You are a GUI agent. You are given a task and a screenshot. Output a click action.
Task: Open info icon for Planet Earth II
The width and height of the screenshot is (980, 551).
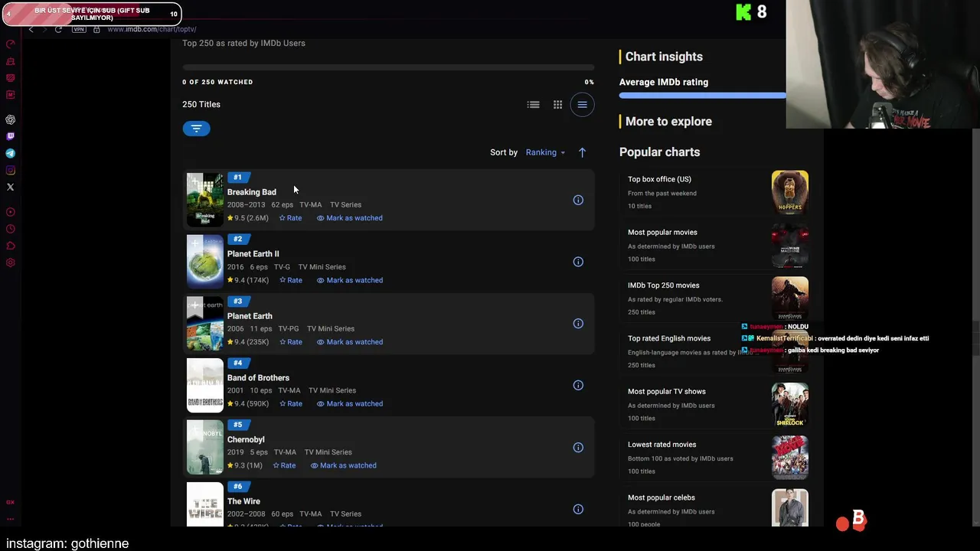578,262
